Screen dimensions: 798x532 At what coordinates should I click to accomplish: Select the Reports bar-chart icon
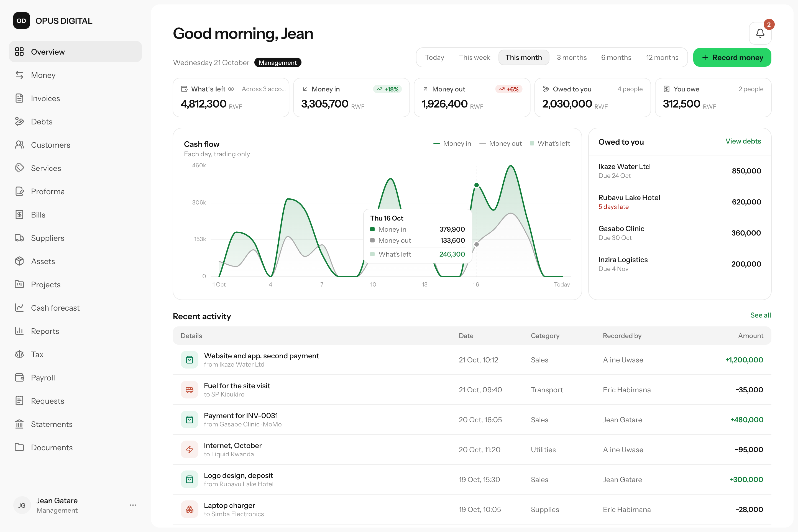point(19,331)
